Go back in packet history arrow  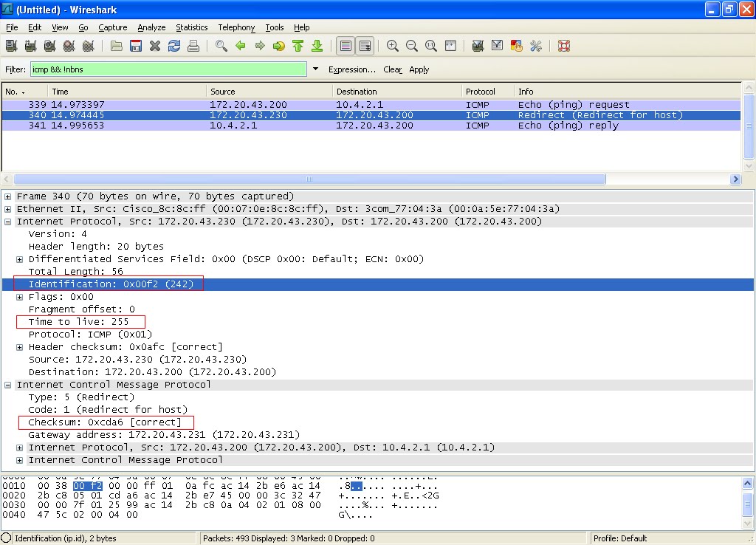(241, 46)
